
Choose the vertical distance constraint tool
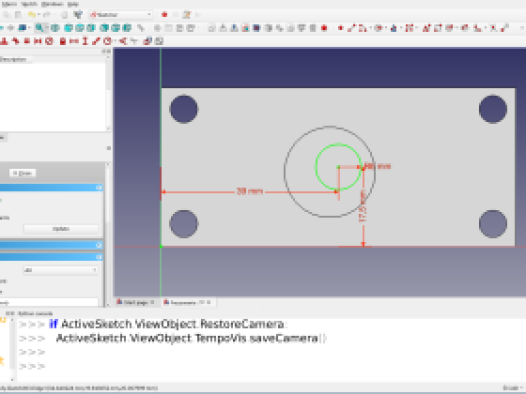coord(85,41)
